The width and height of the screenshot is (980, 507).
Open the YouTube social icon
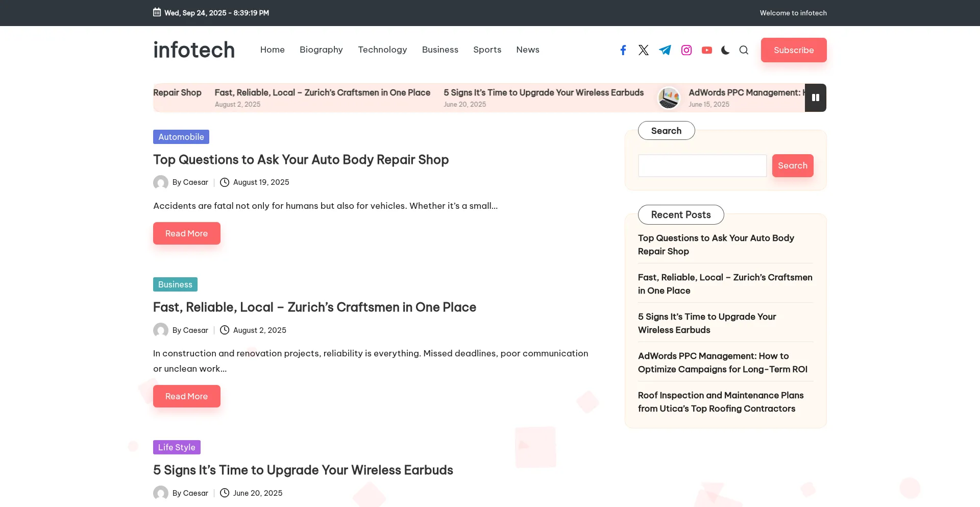click(x=707, y=50)
